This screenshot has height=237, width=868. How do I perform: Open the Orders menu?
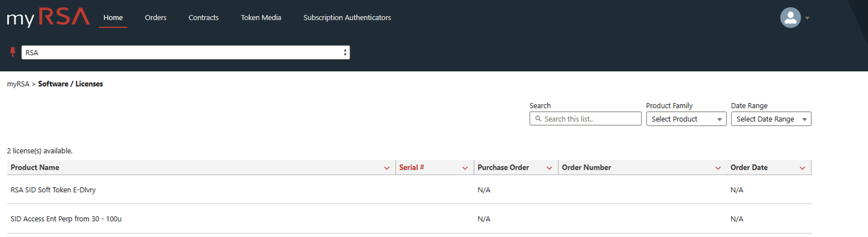pyautogui.click(x=155, y=18)
